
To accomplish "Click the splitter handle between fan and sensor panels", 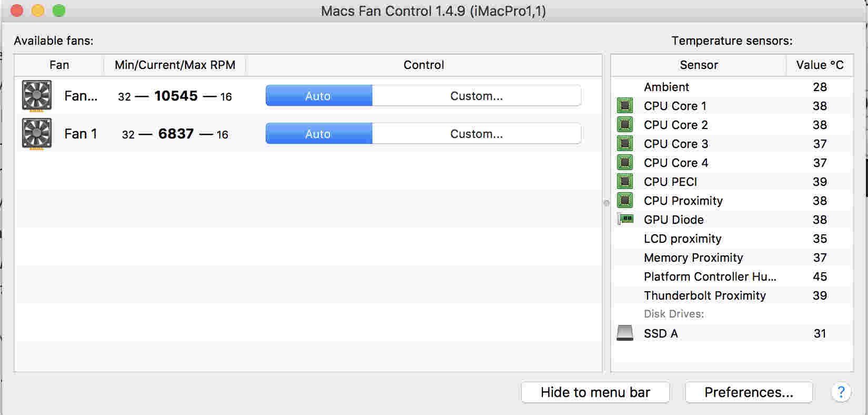I will [x=606, y=203].
